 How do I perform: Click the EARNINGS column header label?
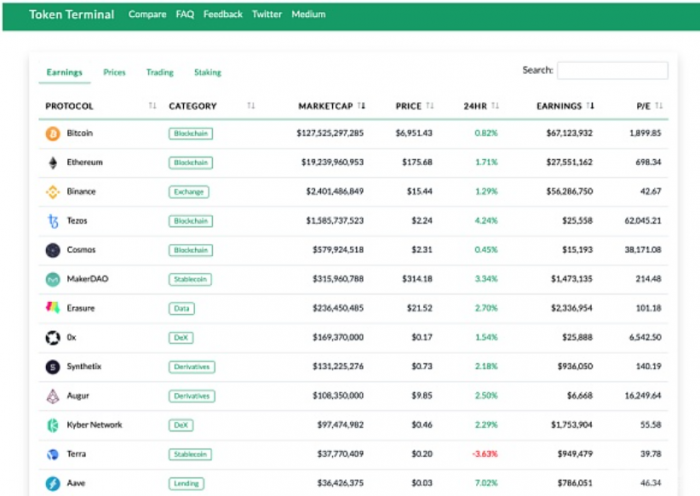(559, 106)
